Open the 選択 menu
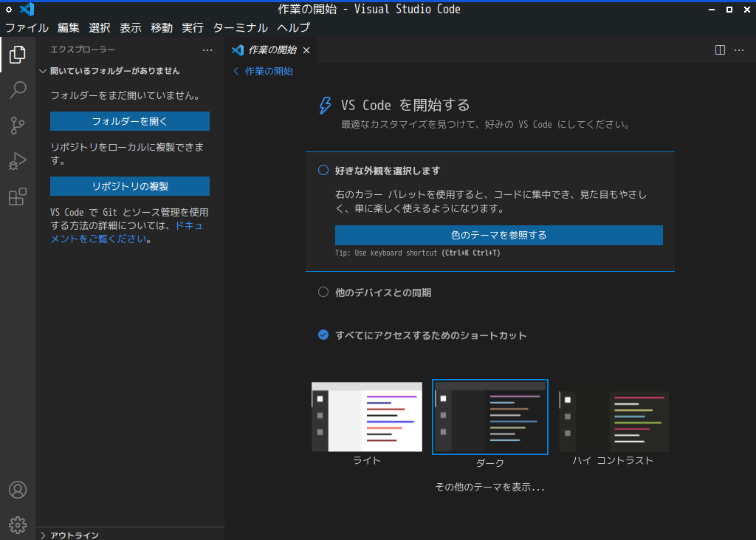Image resolution: width=756 pixels, height=540 pixels. (100, 28)
